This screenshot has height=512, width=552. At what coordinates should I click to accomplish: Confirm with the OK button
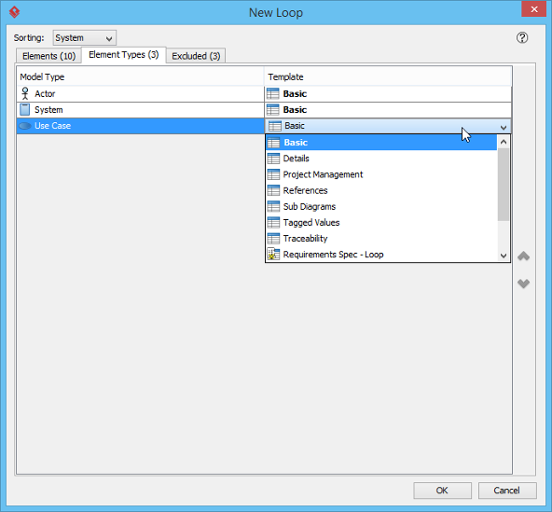click(x=442, y=490)
